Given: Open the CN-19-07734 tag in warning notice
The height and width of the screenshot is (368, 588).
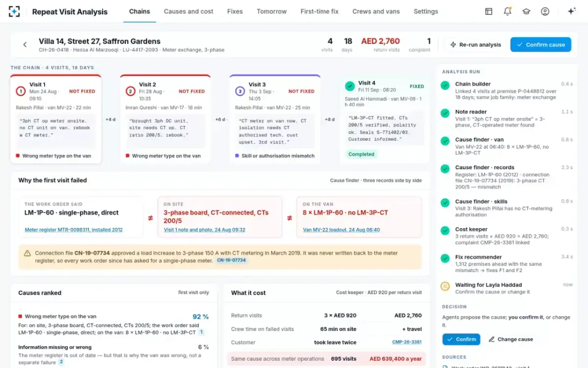Looking at the screenshot, I should 232,261.
